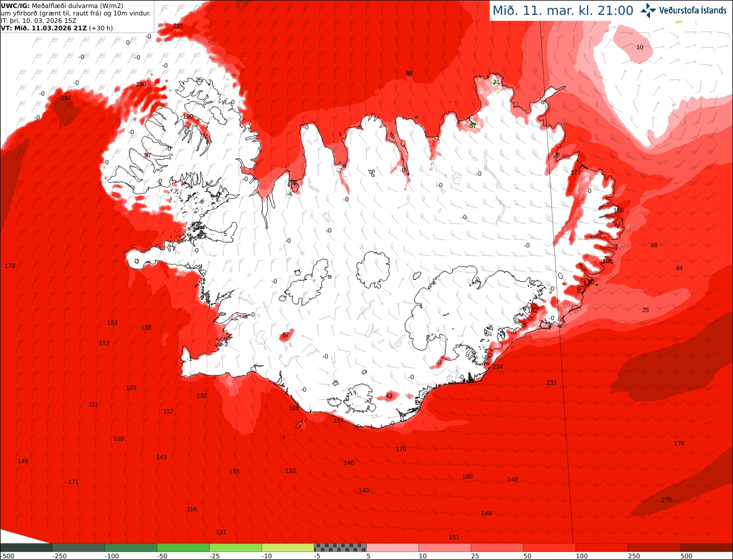Screen dimensions: 733x560
Task: Click the colorbar label "500"
Action: tap(687, 556)
